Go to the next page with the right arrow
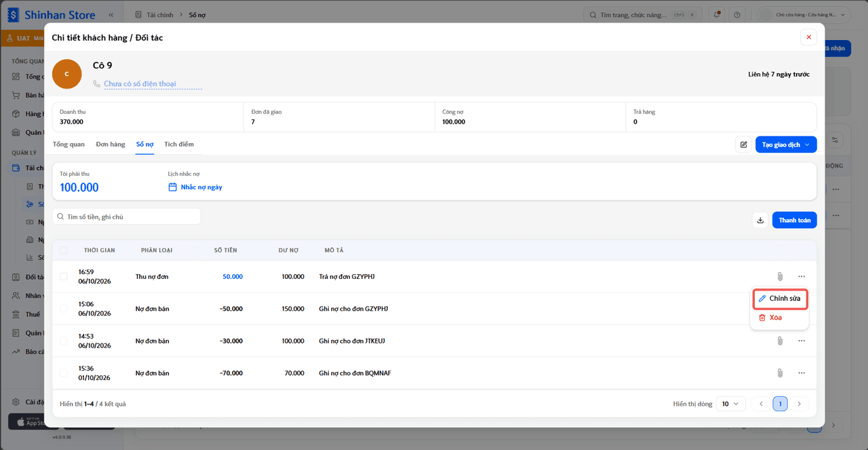The image size is (868, 450). [800, 404]
